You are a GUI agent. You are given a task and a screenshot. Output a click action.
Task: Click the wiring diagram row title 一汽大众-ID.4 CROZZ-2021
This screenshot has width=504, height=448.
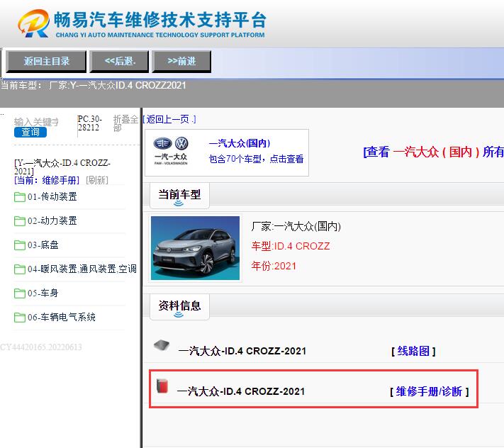pyautogui.click(x=242, y=351)
